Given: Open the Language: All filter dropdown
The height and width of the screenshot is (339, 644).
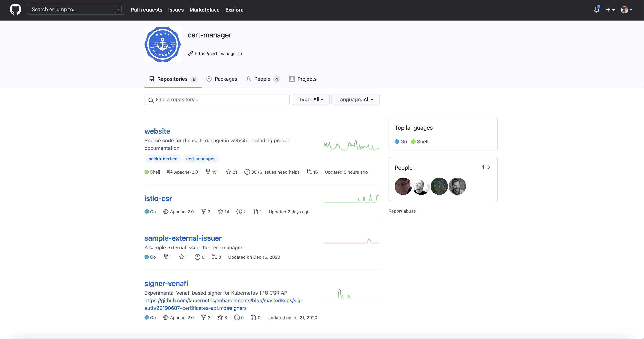Looking at the screenshot, I should [355, 99].
